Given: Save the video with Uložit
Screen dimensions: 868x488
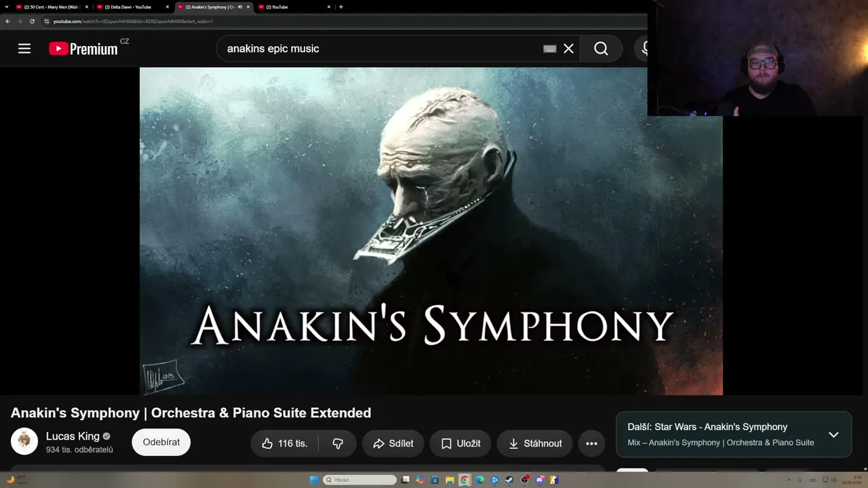Looking at the screenshot, I should [460, 443].
